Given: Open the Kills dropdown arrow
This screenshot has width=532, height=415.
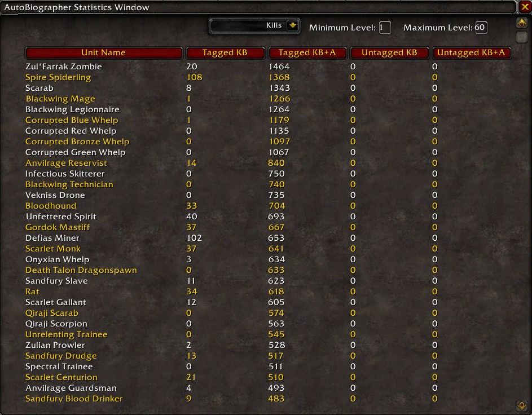Looking at the screenshot, I should [x=292, y=25].
